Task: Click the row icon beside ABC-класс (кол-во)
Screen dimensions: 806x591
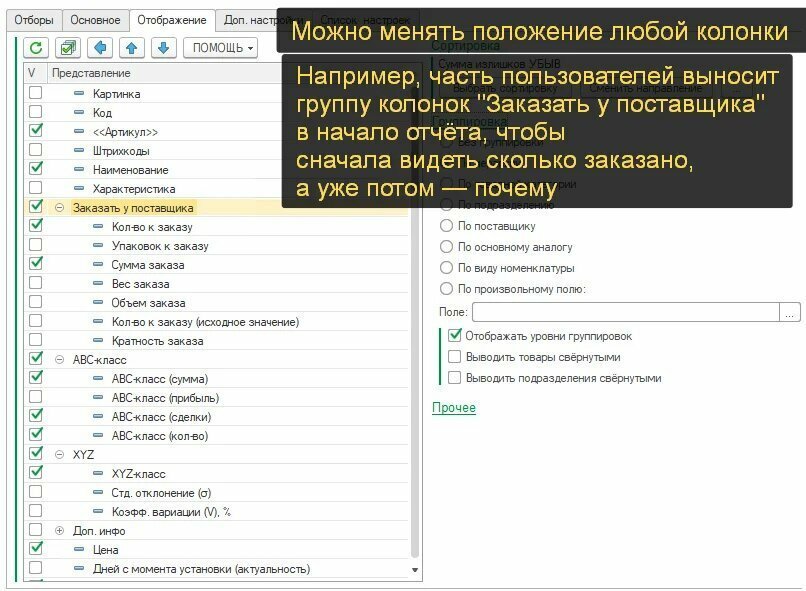Action: [98, 436]
